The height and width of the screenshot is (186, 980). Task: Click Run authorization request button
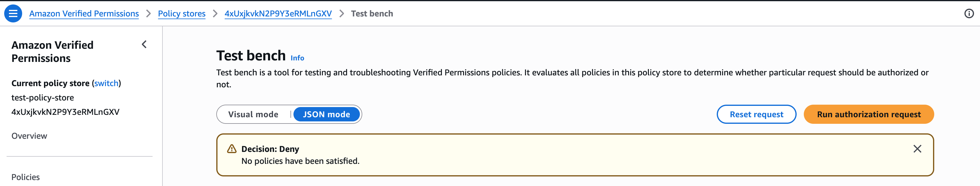[868, 115]
